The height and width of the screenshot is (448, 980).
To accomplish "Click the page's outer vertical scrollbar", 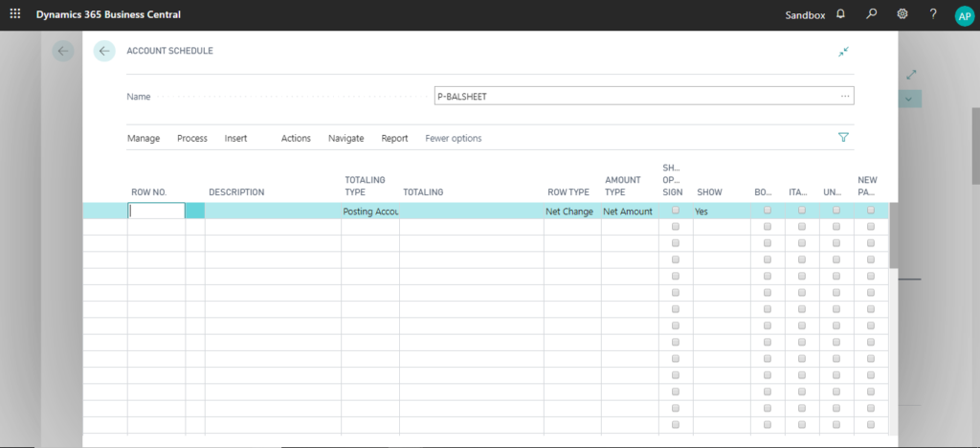I will tap(975, 145).
